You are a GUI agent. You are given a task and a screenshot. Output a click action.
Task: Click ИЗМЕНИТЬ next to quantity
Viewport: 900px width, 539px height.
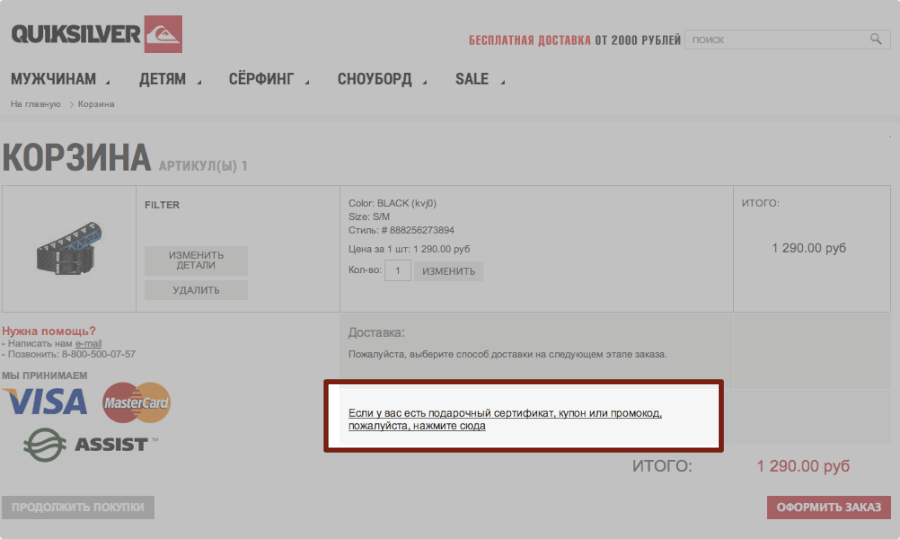pyautogui.click(x=448, y=271)
